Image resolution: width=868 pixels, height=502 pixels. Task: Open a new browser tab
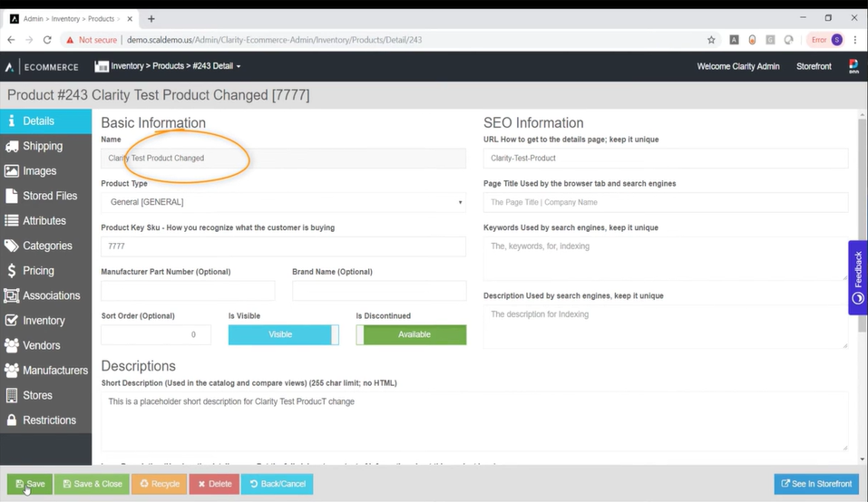click(x=151, y=19)
